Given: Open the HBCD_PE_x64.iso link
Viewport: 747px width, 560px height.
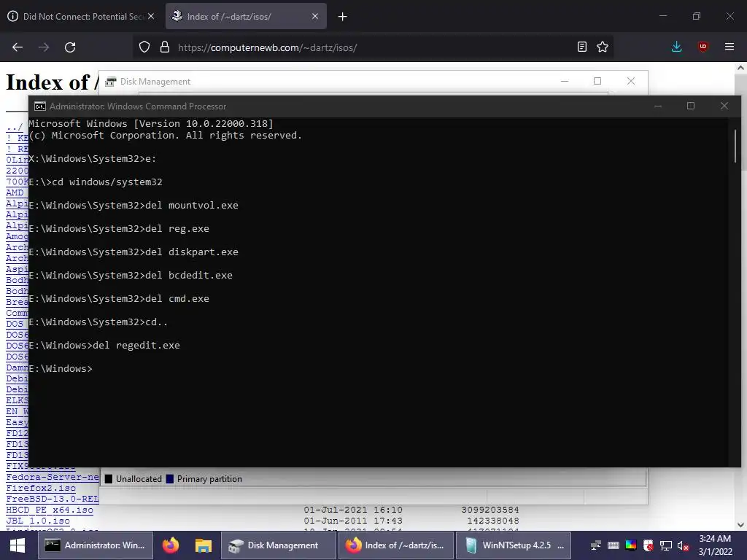Looking at the screenshot, I should [50, 510].
